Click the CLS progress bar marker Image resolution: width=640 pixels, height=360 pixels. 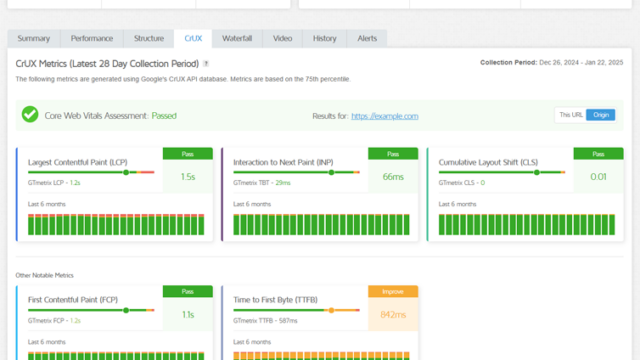537,172
